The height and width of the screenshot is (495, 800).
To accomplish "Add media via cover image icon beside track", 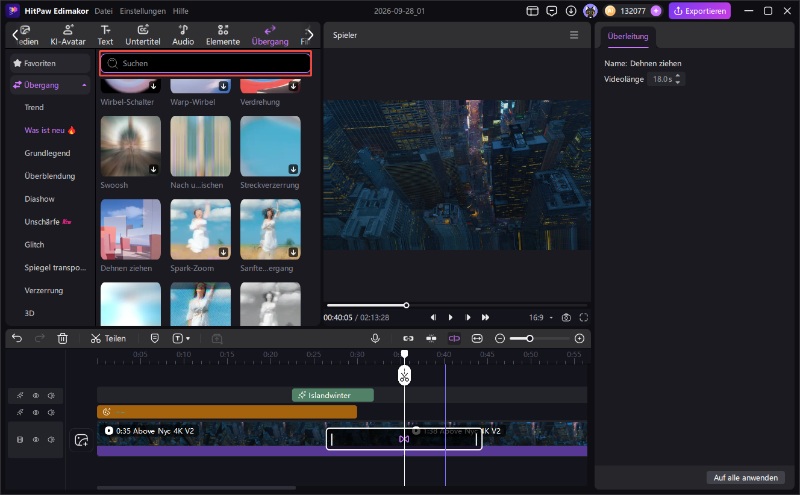I will [x=81, y=440].
